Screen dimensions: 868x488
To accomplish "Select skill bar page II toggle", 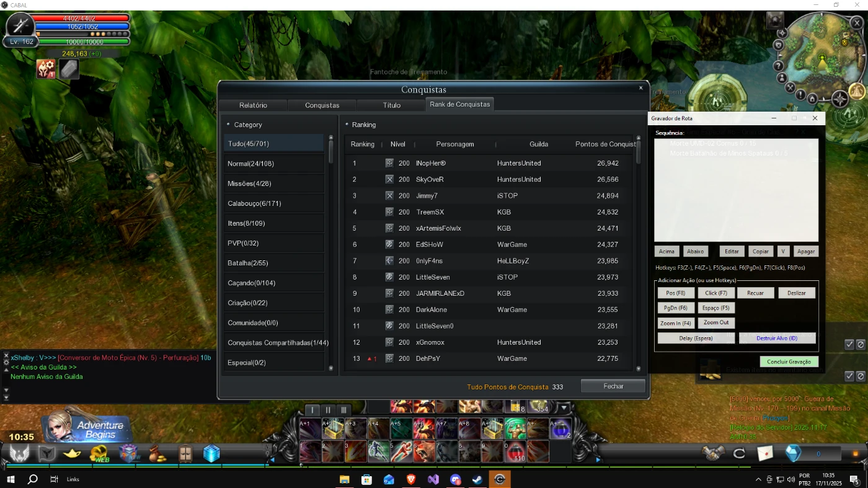I will coord(328,410).
